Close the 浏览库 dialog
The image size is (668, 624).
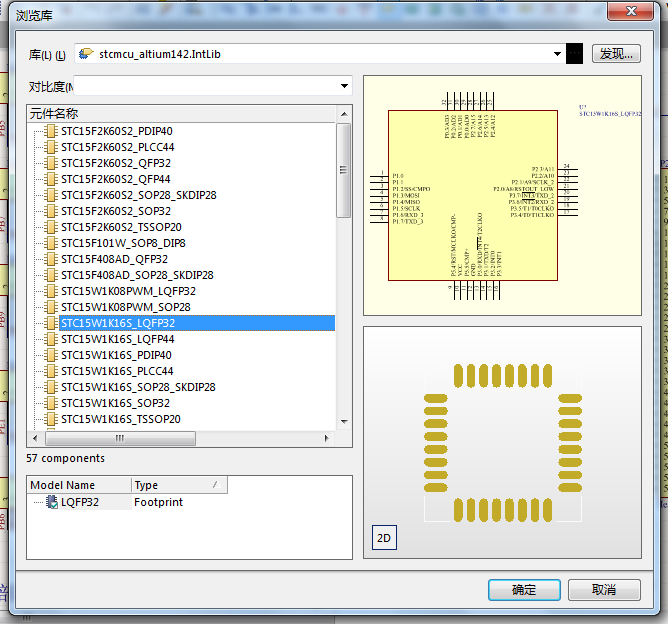631,11
